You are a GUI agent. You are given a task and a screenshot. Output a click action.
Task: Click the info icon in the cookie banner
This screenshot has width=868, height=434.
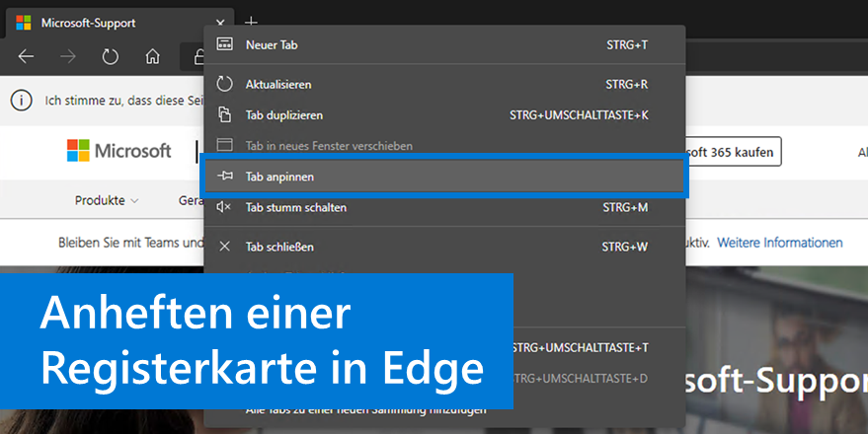tap(21, 101)
